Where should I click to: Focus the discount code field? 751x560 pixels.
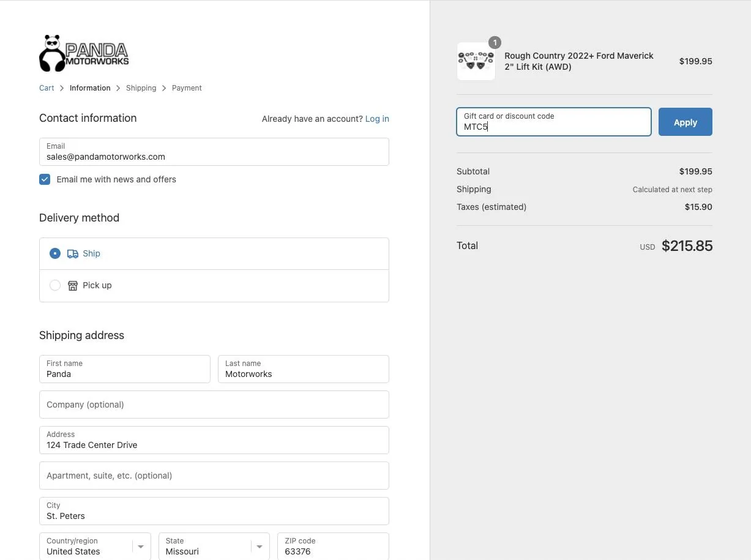(x=554, y=122)
